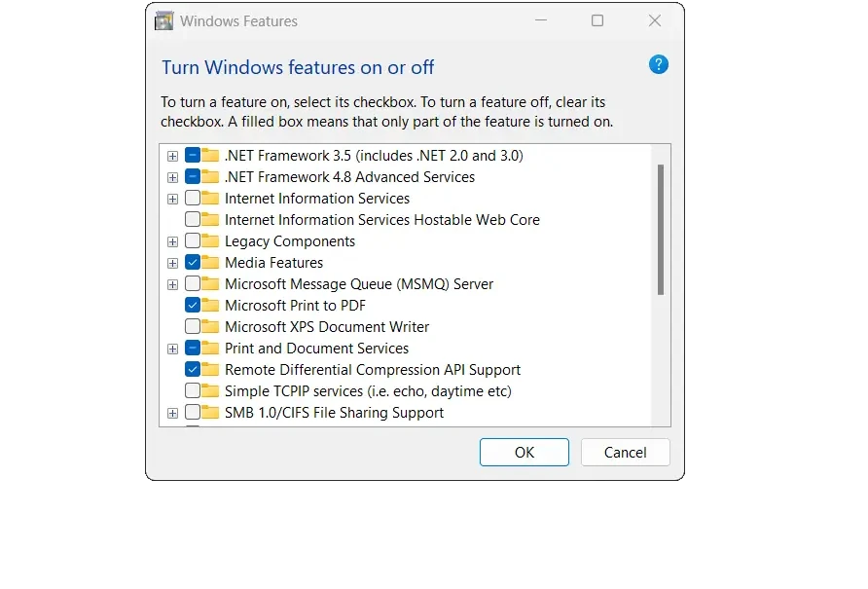Click the SMB 1.0/CIFS File Sharing folder icon
The image size is (868, 589).
(210, 412)
